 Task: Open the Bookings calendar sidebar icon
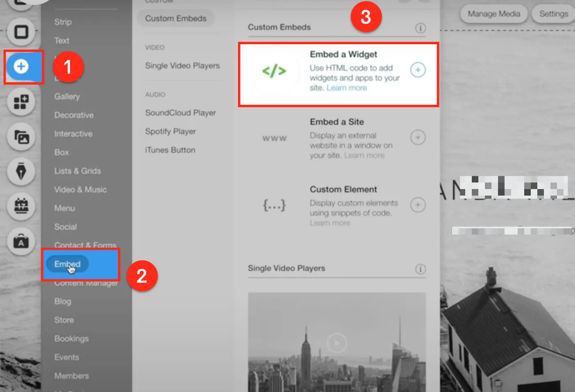click(x=21, y=206)
